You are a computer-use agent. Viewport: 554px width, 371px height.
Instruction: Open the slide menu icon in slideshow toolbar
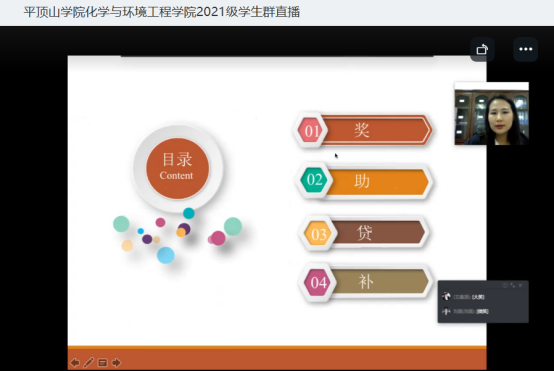coord(102,363)
